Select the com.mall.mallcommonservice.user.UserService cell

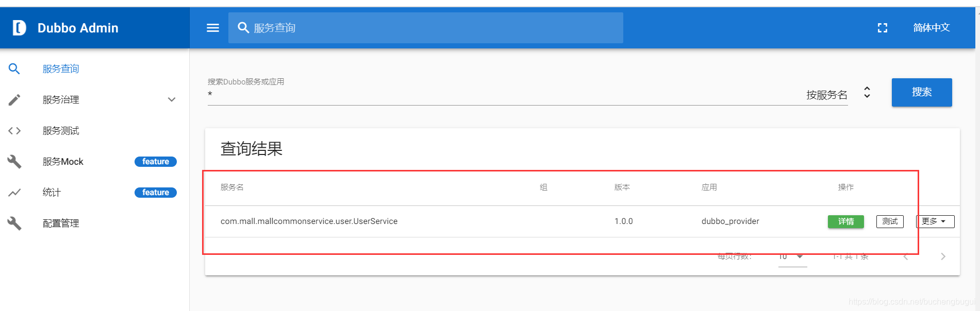[309, 221]
